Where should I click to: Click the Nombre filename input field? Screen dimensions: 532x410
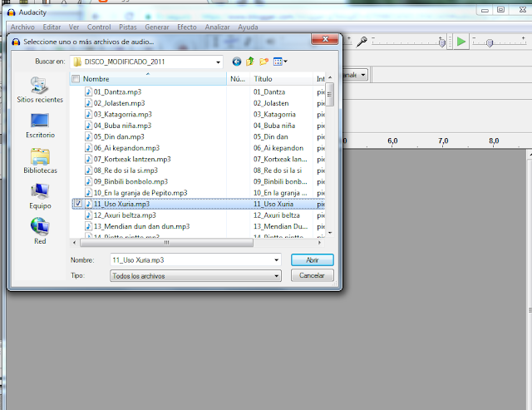pyautogui.click(x=192, y=260)
